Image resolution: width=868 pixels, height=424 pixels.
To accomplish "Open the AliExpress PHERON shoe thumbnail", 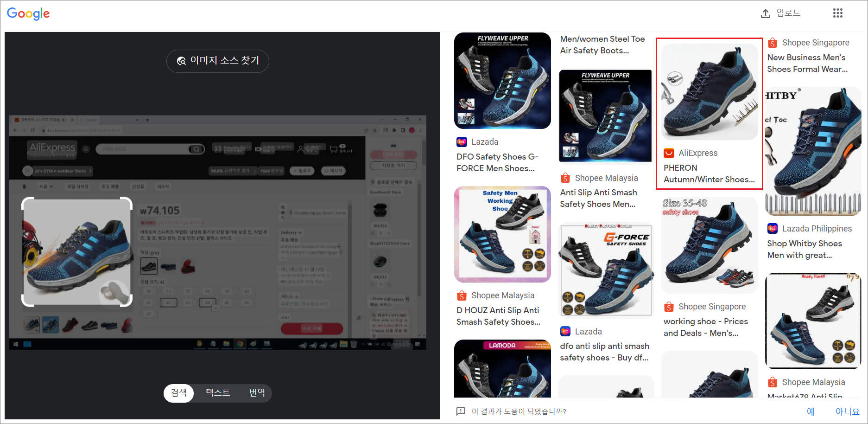I will tap(710, 91).
